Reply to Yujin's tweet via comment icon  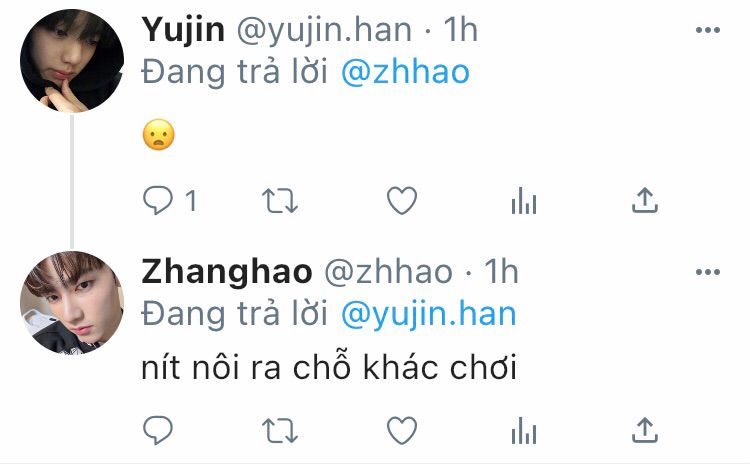(x=157, y=200)
